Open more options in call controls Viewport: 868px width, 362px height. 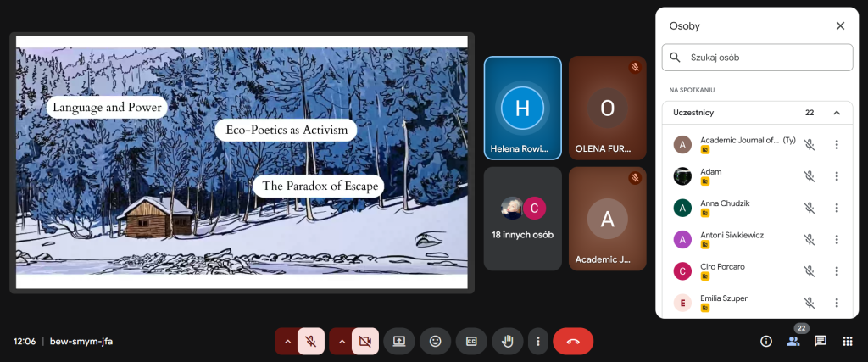pyautogui.click(x=537, y=341)
